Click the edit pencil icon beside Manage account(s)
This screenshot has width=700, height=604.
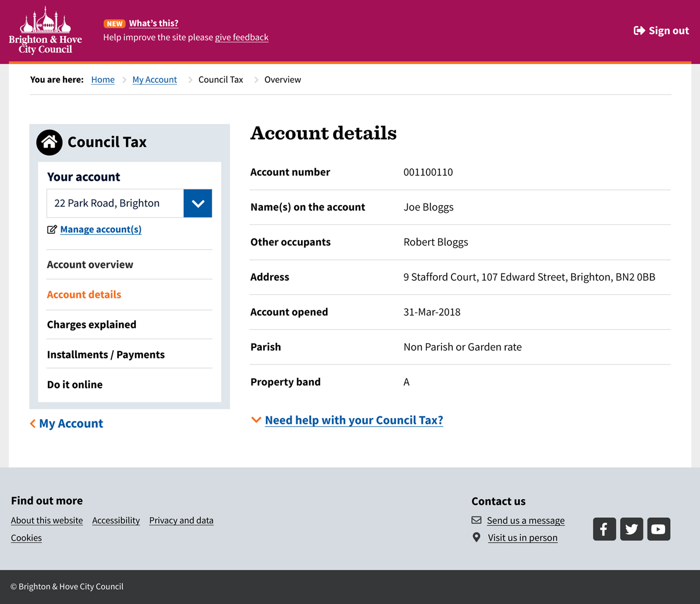52,230
